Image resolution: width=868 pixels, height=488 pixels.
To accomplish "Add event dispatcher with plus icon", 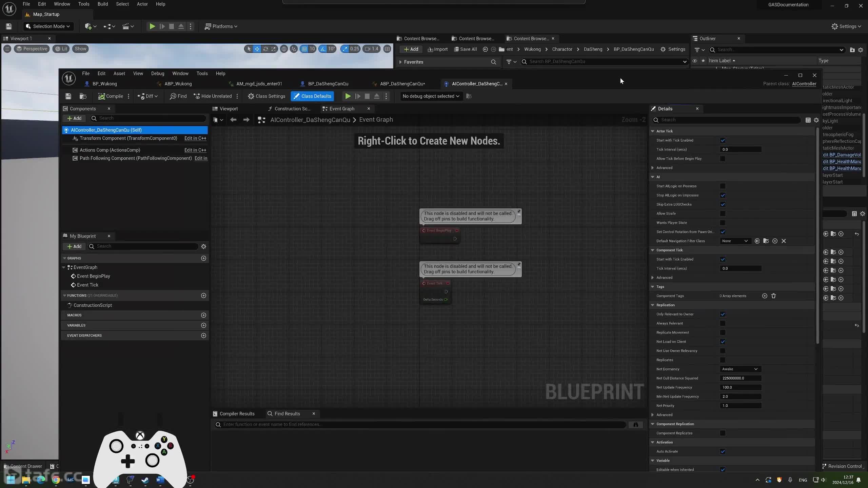I will click(x=203, y=335).
